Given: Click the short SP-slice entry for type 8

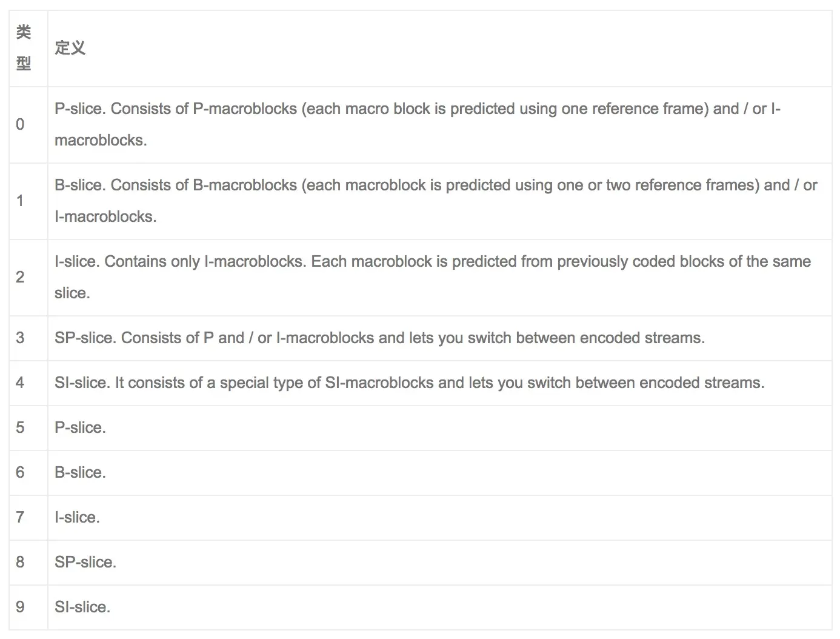Looking at the screenshot, I should (85, 562).
